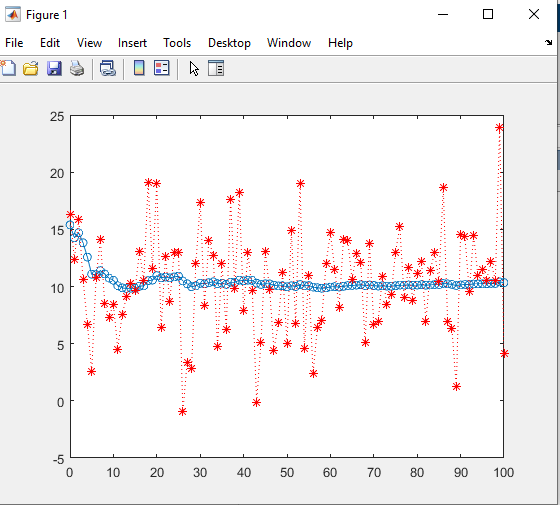Open the Insert menu

(x=132, y=43)
